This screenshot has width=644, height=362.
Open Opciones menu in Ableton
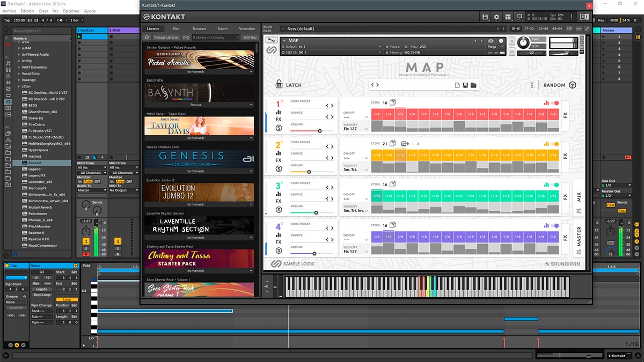point(71,11)
